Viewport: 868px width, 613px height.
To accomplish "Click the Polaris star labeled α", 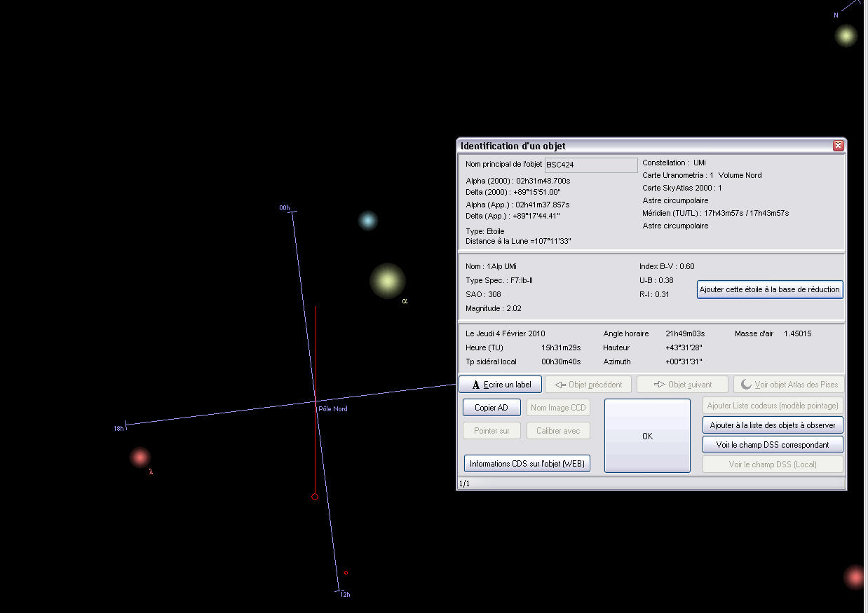I will 387,281.
